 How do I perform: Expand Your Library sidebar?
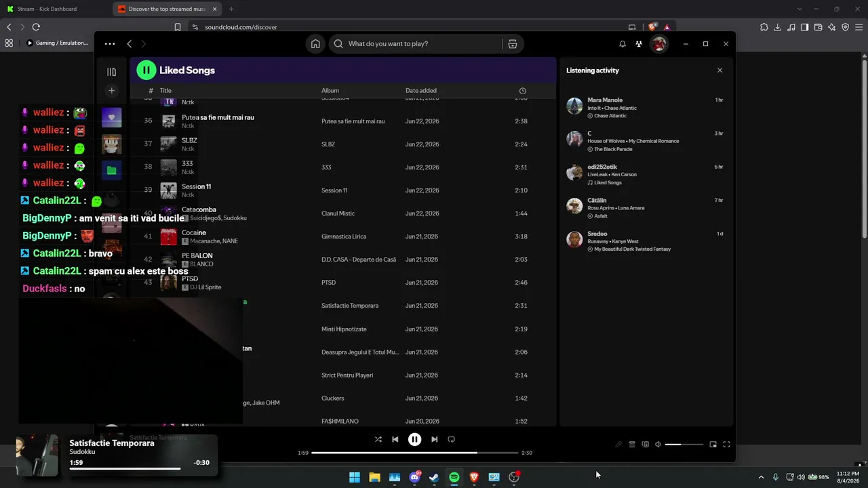112,72
